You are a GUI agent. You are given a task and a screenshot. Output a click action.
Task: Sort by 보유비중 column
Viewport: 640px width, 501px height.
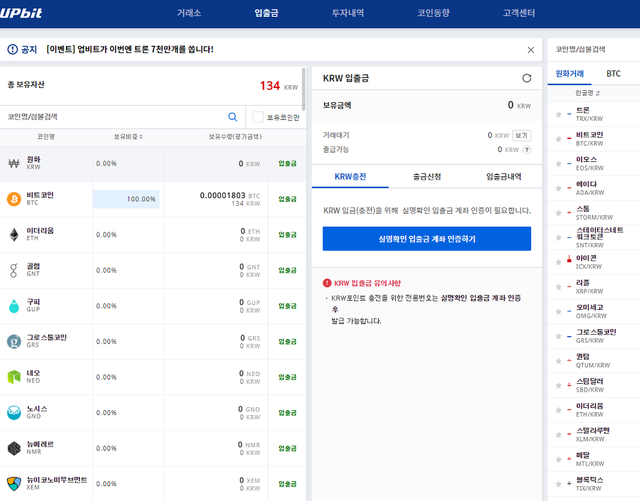point(128,137)
